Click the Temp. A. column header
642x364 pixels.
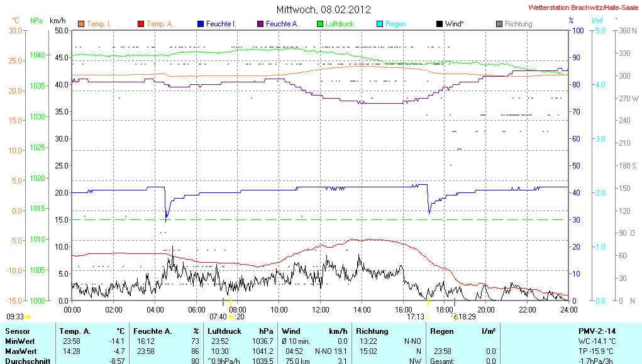tap(75, 331)
